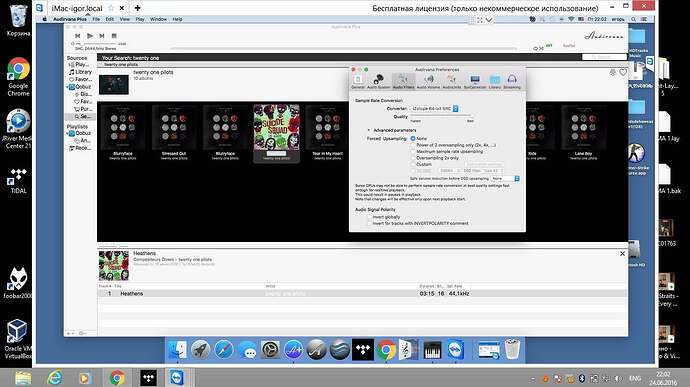Start playback with the play button

coord(90,36)
